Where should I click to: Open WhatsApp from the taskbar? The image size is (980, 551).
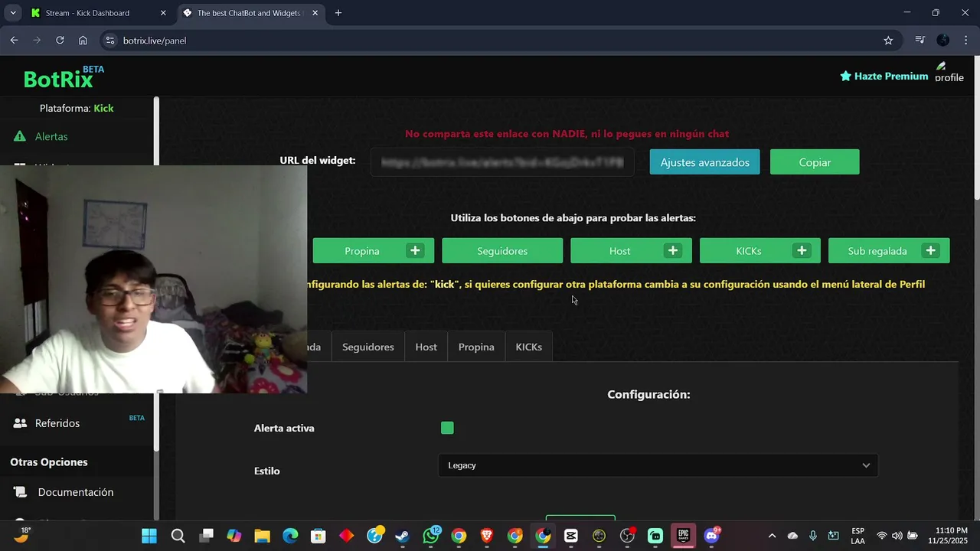coord(431,536)
